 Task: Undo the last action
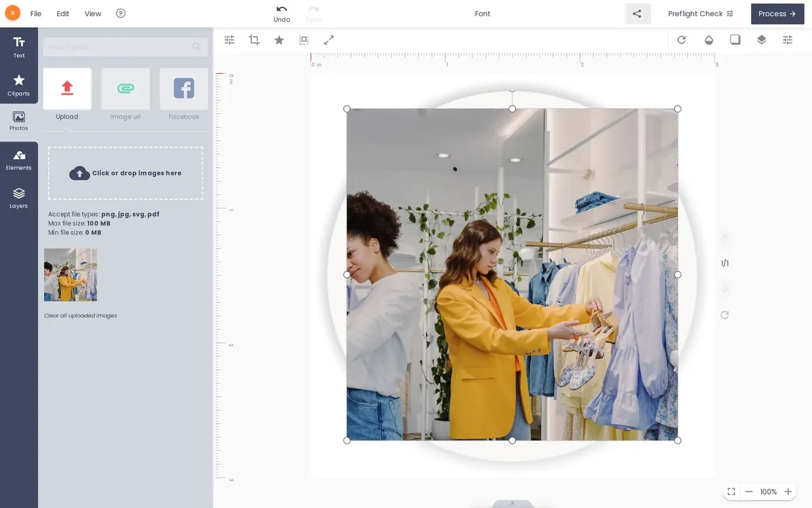(281, 14)
